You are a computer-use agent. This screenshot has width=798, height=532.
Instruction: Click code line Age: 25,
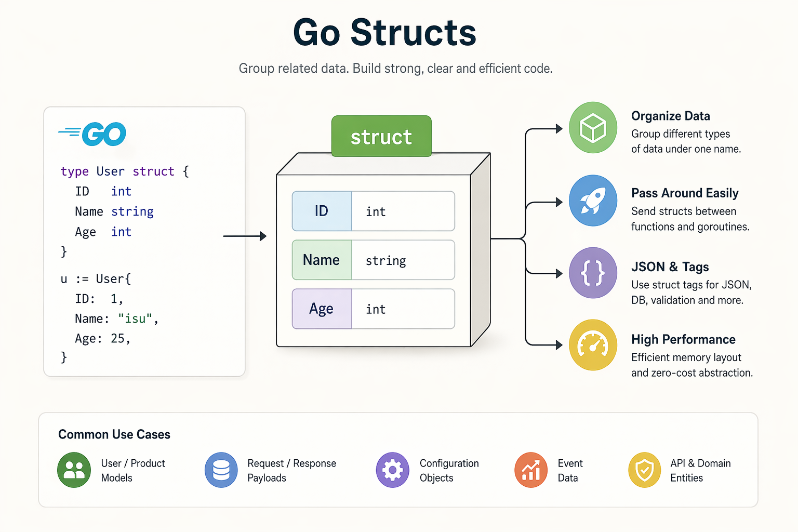[102, 339]
